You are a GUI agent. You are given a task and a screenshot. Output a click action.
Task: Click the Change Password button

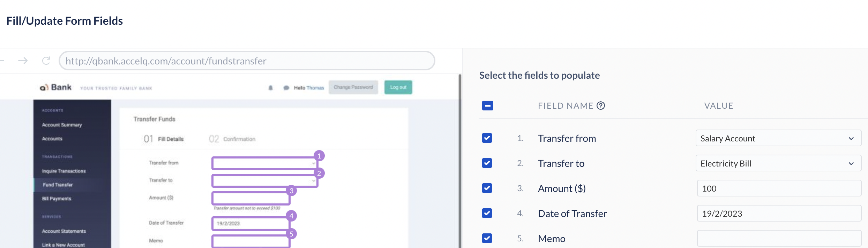353,87
